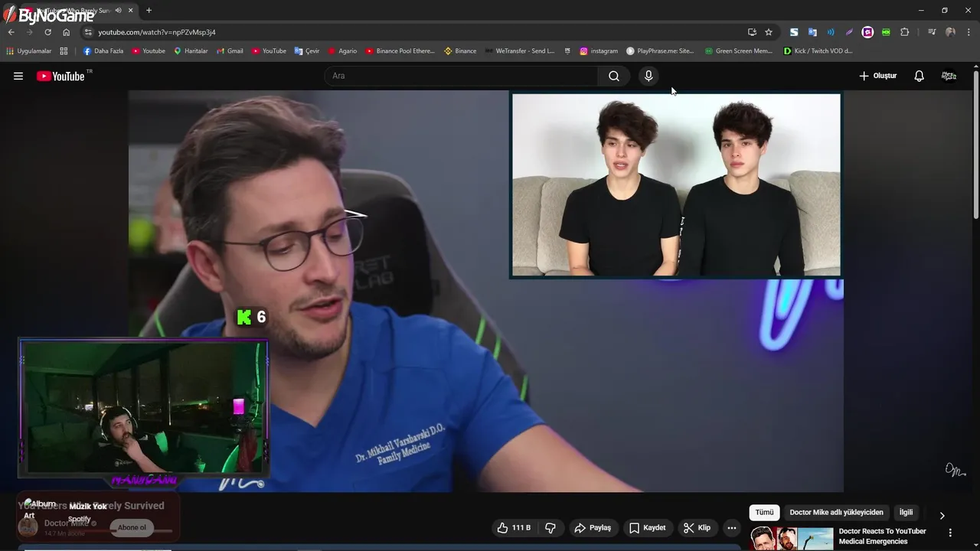
Task: Open tab search / media control icon
Action: coord(932,32)
